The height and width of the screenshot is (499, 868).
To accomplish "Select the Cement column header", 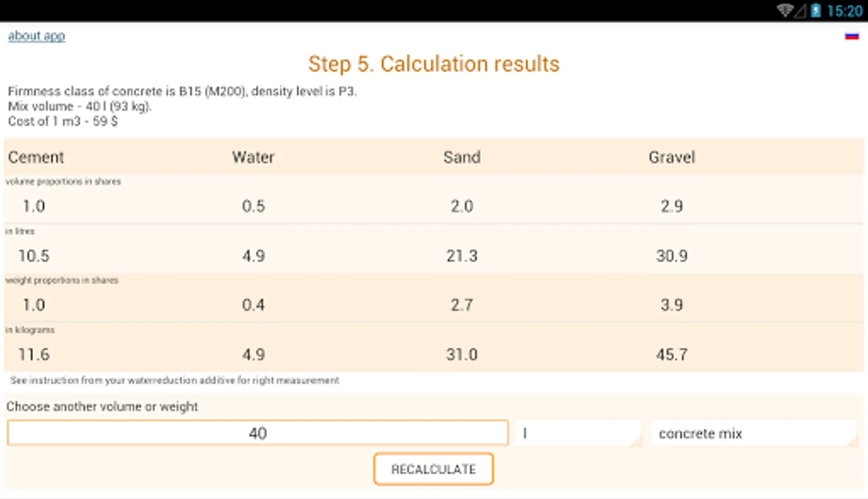I will coord(36,157).
